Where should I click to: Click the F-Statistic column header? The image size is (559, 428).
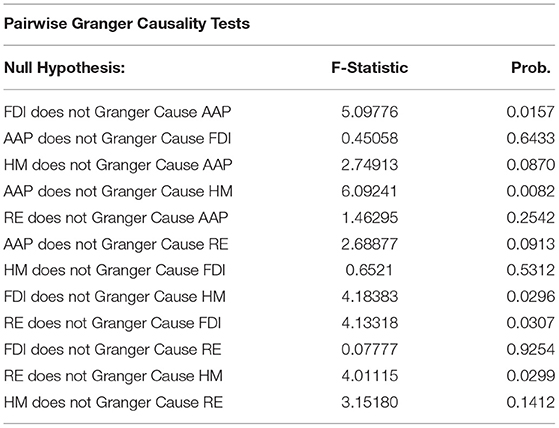point(370,67)
